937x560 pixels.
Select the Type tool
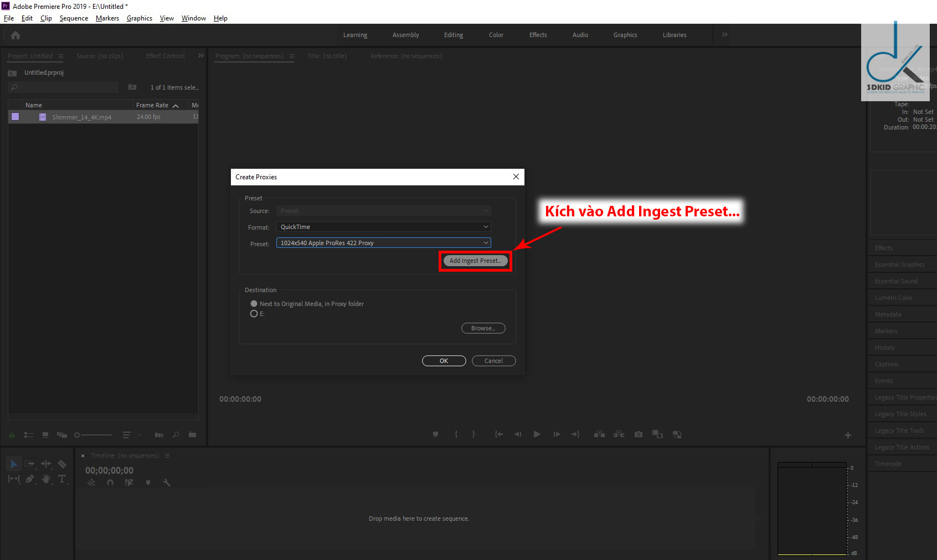coord(62,479)
